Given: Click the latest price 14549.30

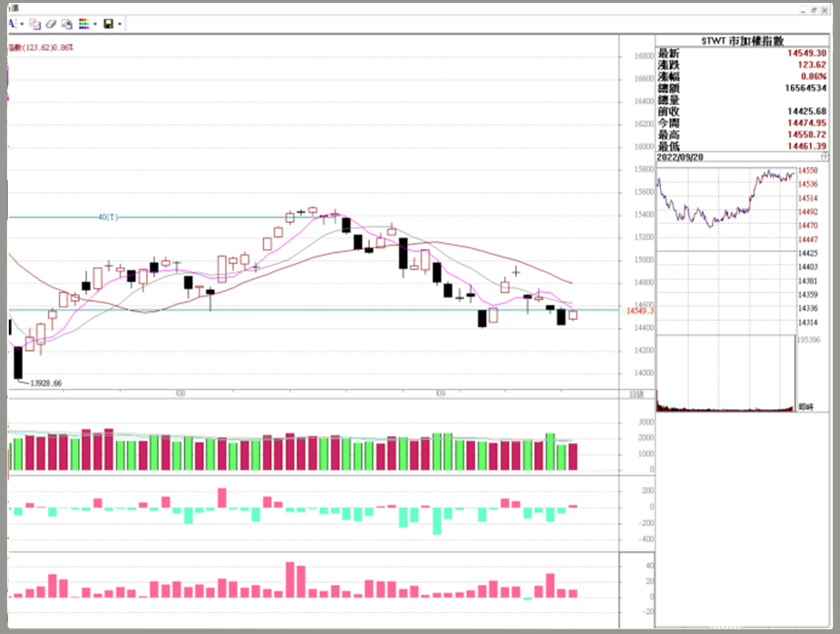Looking at the screenshot, I should pyautogui.click(x=807, y=53).
